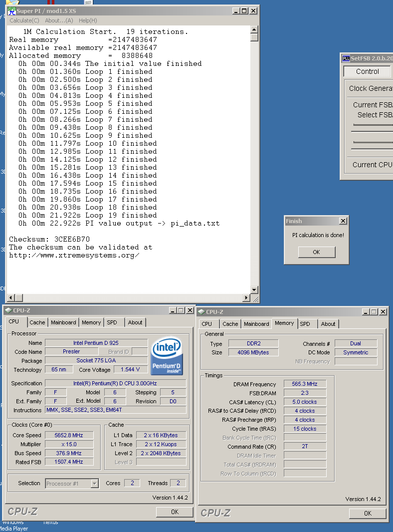
Task: Minimize the left CPU-Z window
Action: click(173, 310)
